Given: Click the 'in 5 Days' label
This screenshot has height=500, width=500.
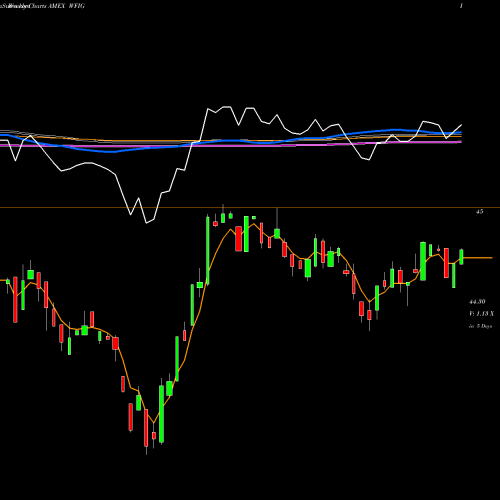Looking at the screenshot, I should click(480, 326).
